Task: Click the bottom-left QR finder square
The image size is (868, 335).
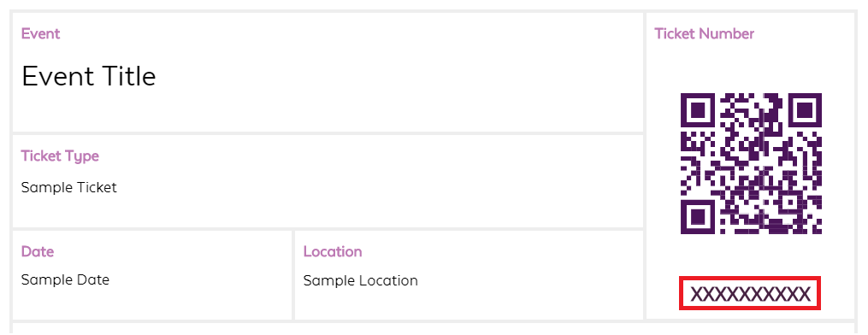Action: click(x=699, y=216)
